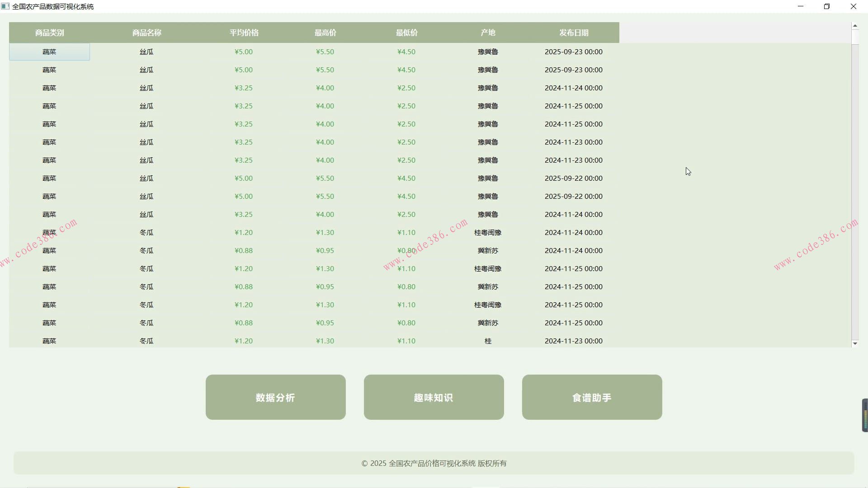Click the vertical scrollbar track

(855, 181)
